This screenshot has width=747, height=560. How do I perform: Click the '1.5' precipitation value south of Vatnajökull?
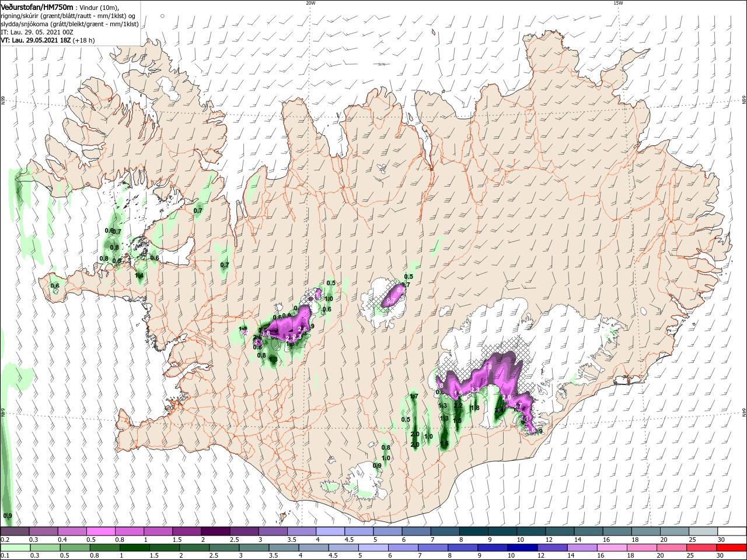click(x=457, y=420)
